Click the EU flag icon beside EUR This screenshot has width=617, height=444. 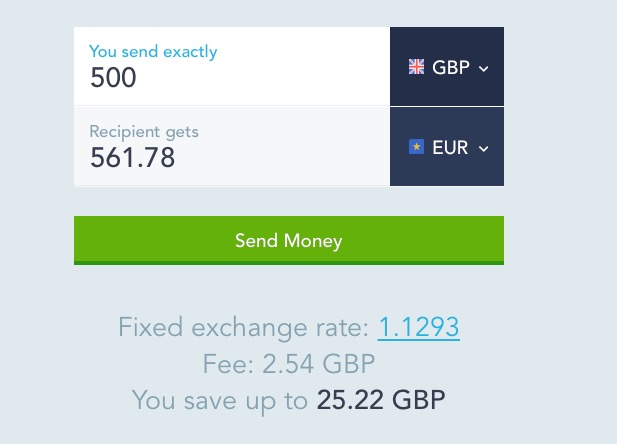tap(416, 147)
